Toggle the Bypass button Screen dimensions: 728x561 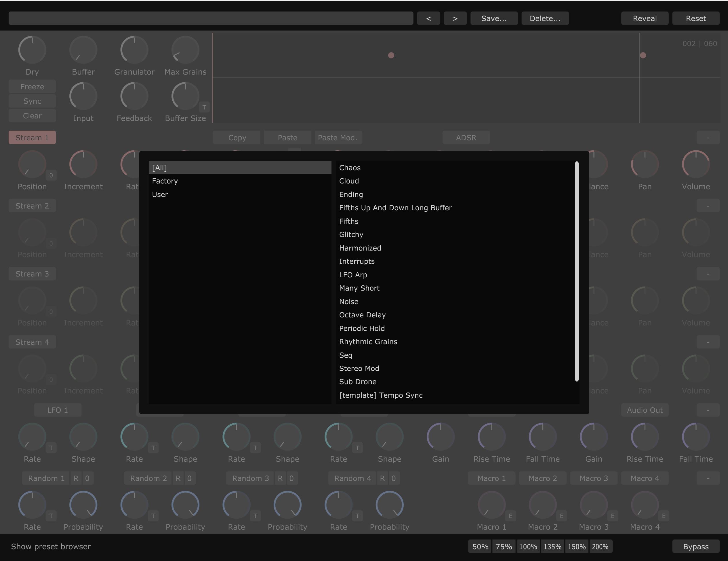[696, 546]
